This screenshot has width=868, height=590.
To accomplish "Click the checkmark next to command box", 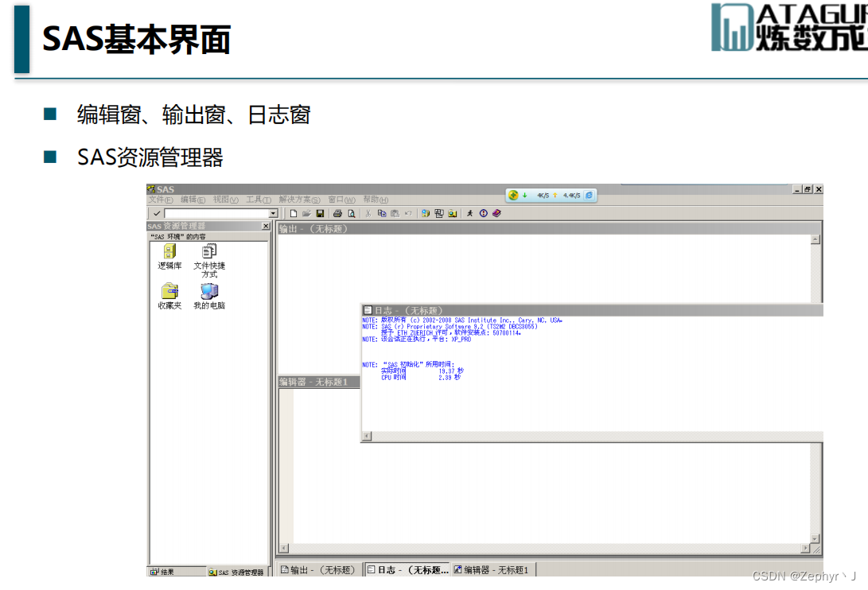I will coord(157,214).
